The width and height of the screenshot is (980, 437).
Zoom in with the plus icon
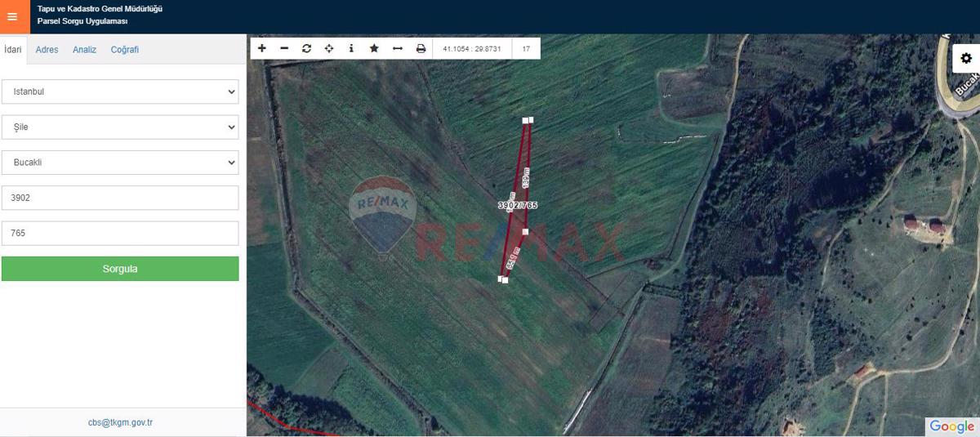[262, 48]
